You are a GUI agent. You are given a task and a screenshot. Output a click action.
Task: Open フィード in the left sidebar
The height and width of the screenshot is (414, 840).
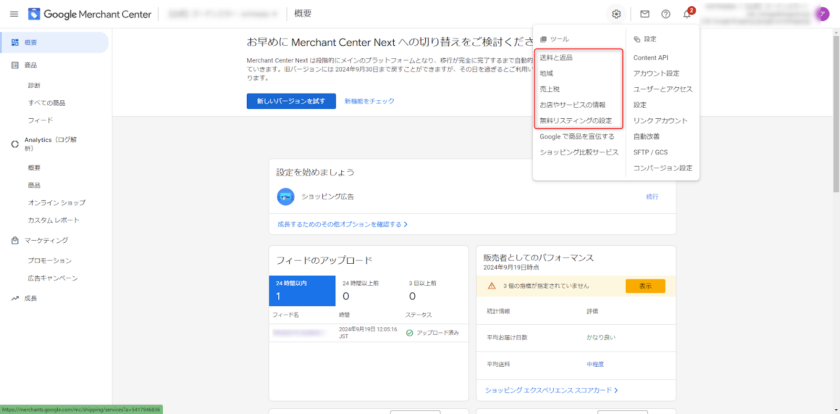(40, 120)
